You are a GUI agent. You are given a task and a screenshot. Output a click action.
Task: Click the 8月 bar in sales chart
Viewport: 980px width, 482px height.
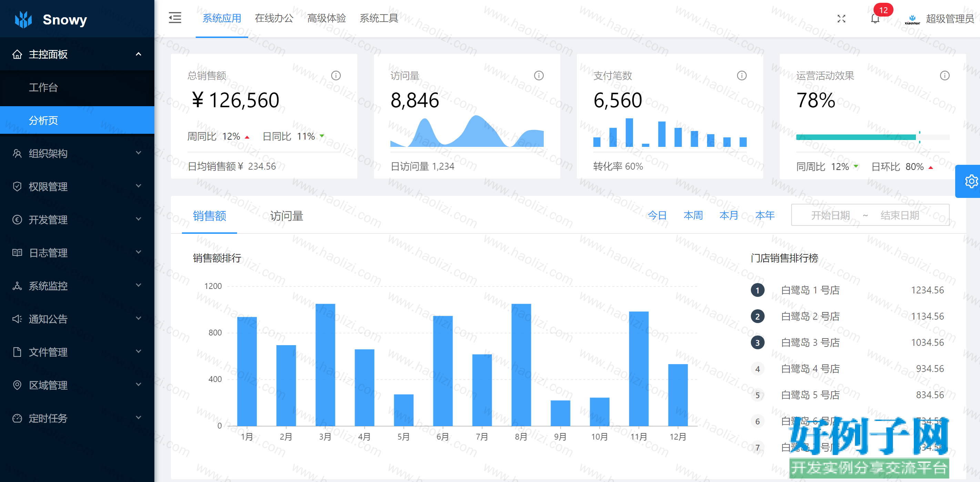pyautogui.click(x=521, y=364)
